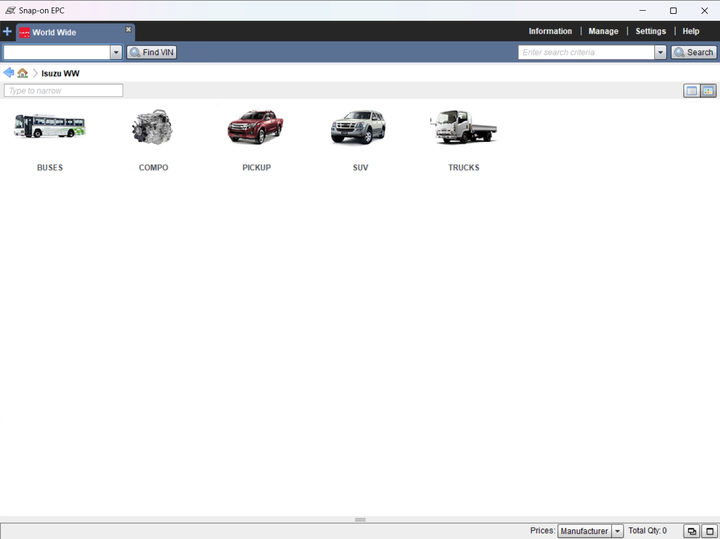720x539 pixels.
Task: Click the bottom panel splitter handle
Action: [360, 520]
